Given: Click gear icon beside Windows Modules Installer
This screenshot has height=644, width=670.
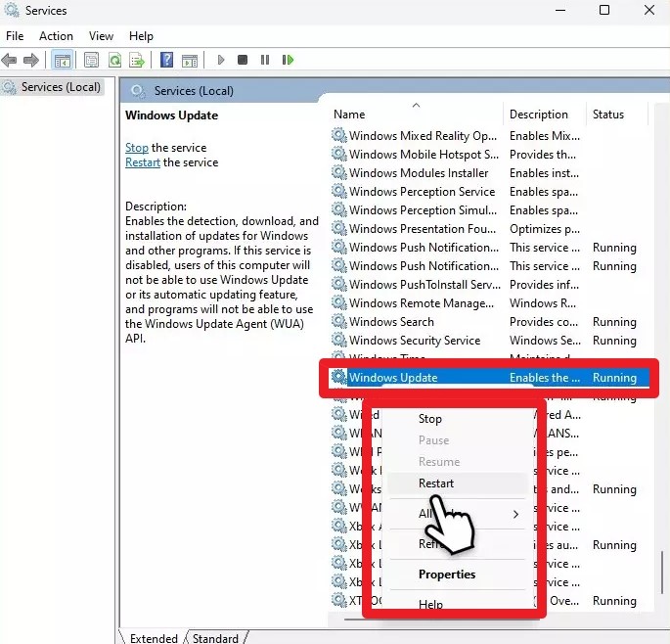Looking at the screenshot, I should (338, 173).
